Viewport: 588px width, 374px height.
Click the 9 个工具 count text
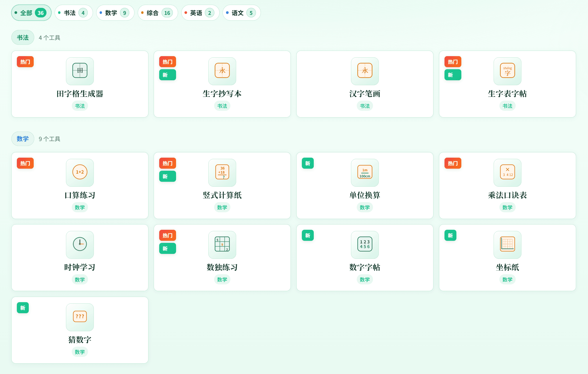[x=49, y=139]
